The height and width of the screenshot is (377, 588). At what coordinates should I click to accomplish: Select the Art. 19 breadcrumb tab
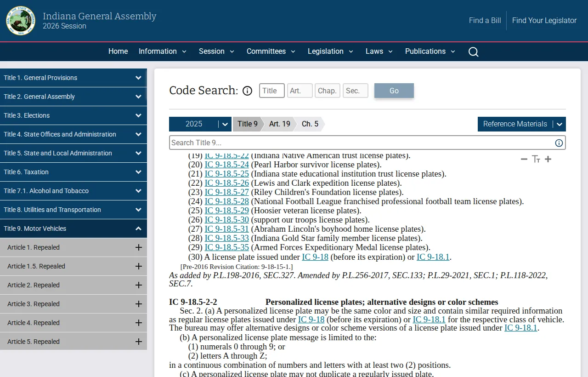tap(279, 124)
